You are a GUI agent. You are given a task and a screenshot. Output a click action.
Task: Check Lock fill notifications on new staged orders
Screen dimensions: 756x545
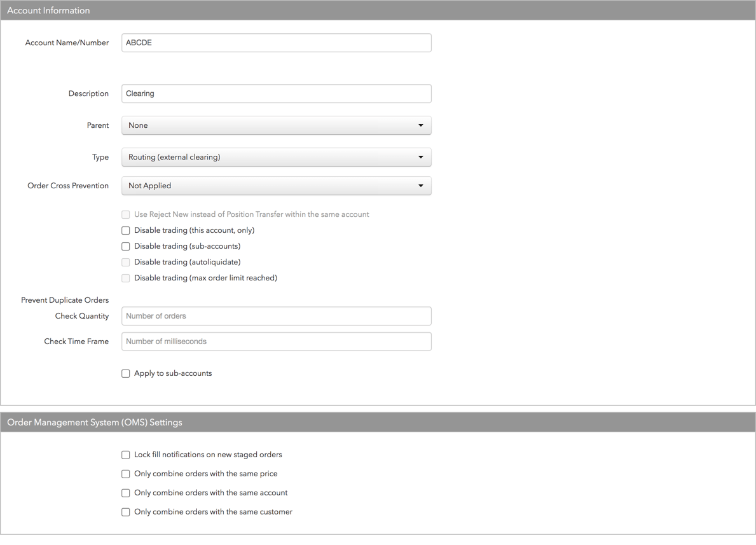point(126,455)
